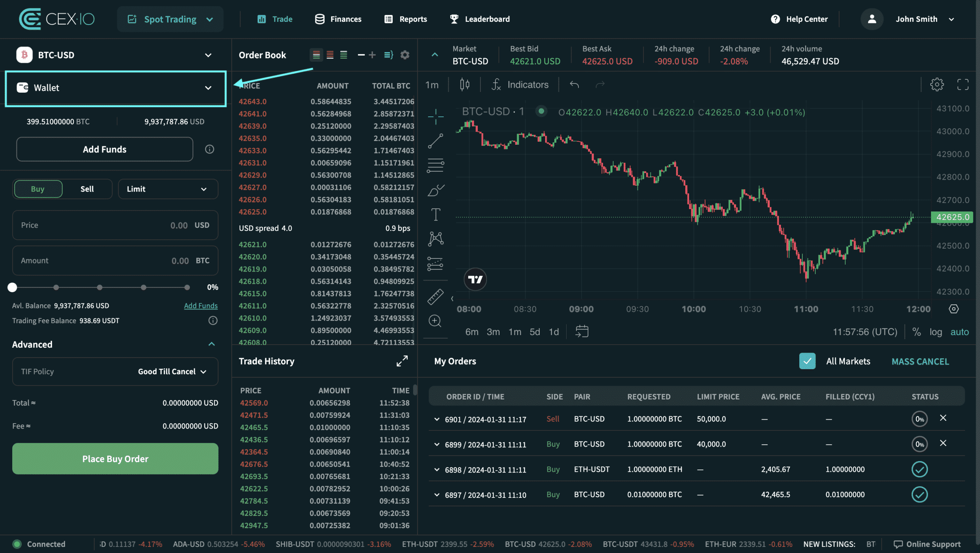Viewport: 980px width, 553px height.
Task: Open candlestick chart style selector
Action: tap(464, 84)
